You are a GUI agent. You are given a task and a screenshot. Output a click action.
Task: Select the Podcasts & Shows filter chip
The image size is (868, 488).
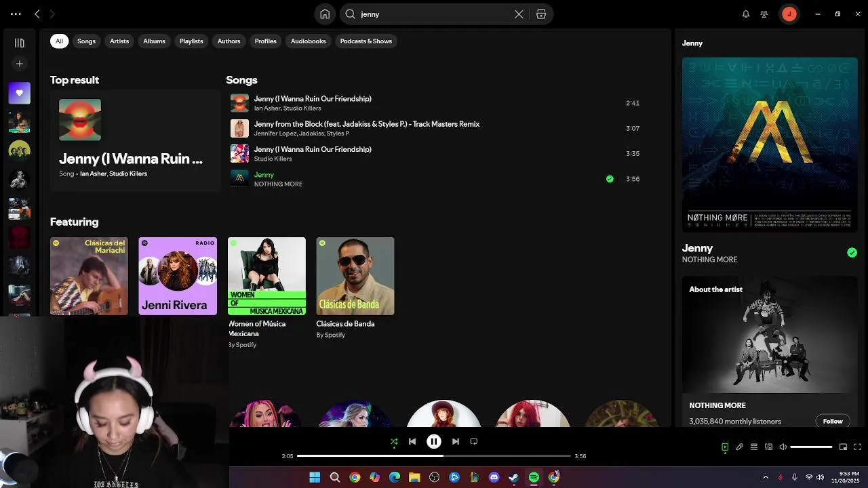coord(366,41)
